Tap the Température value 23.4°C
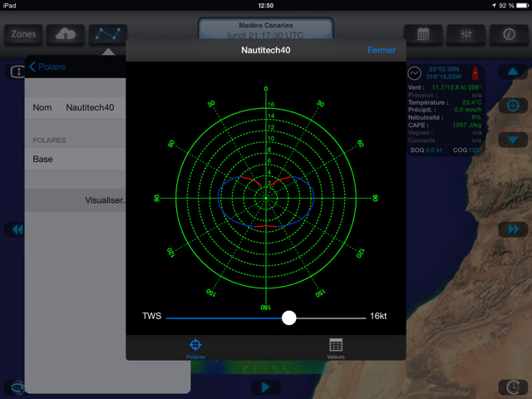 (x=471, y=102)
